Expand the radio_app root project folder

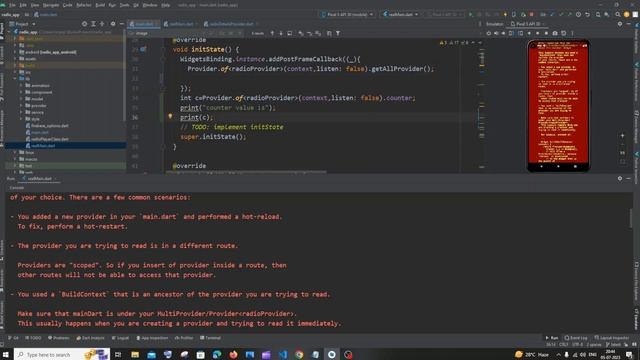click(x=9, y=32)
